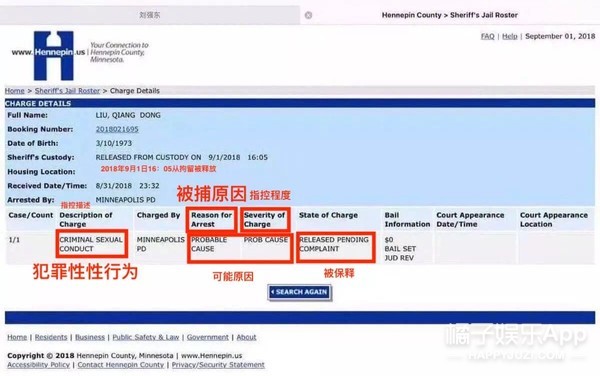Click Description of Charge column header
Image resolution: width=600 pixels, height=376 pixels.
(x=86, y=220)
